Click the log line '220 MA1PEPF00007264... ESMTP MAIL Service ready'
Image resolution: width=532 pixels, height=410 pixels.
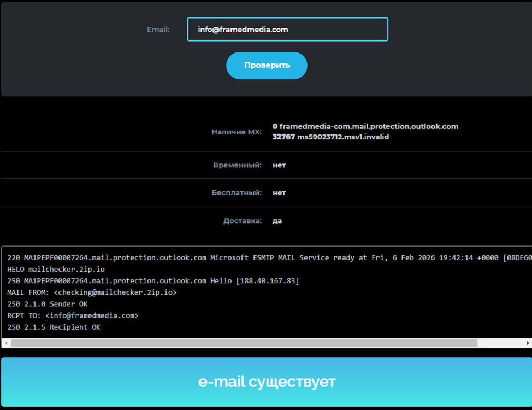[269, 258]
